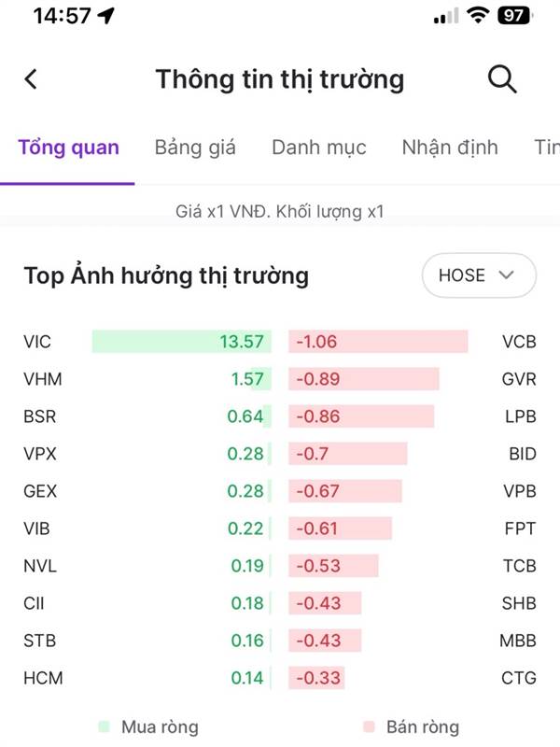Open the VIC stock ticker

click(37, 342)
